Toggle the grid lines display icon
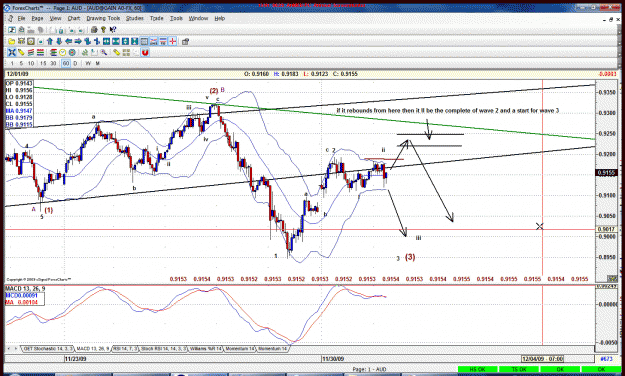 pyautogui.click(x=144, y=41)
